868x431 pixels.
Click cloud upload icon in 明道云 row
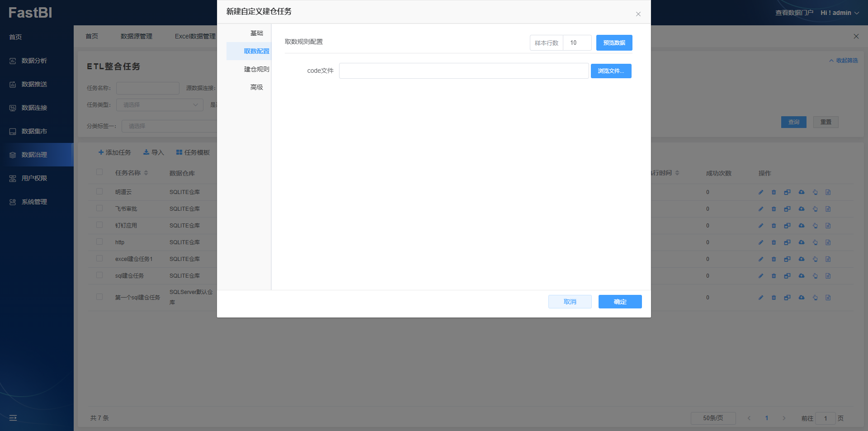point(802,192)
